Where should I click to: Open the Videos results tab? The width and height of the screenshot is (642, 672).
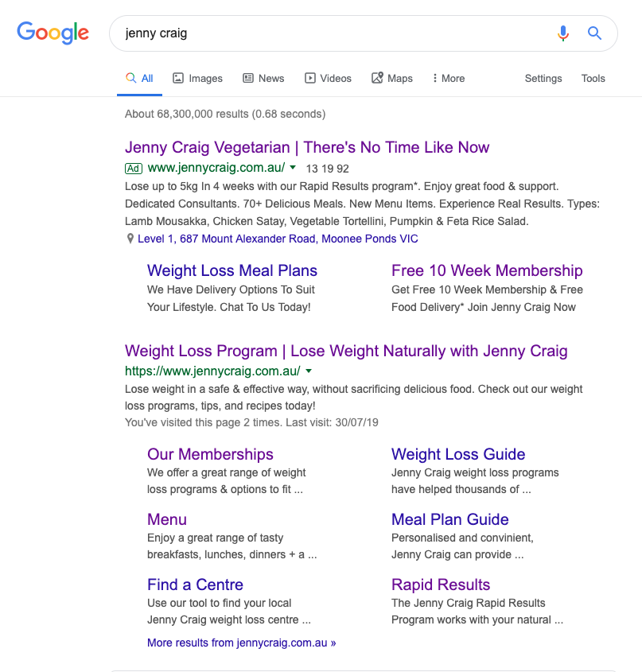[328, 79]
